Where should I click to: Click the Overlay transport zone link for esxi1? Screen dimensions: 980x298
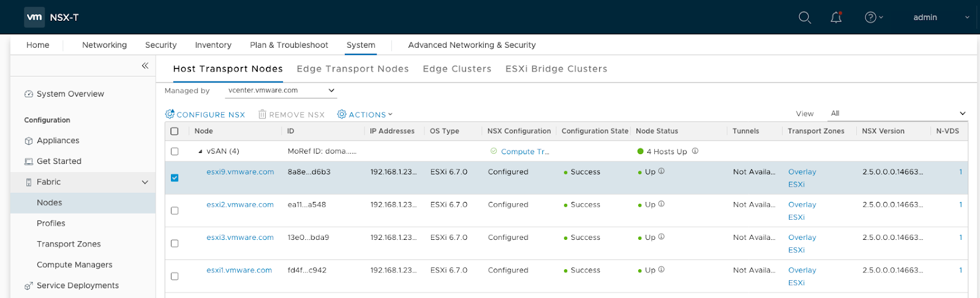point(802,270)
